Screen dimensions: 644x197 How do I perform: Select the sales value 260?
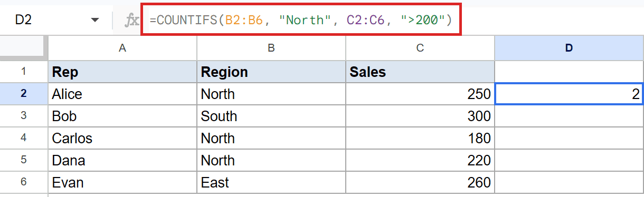[420, 182]
